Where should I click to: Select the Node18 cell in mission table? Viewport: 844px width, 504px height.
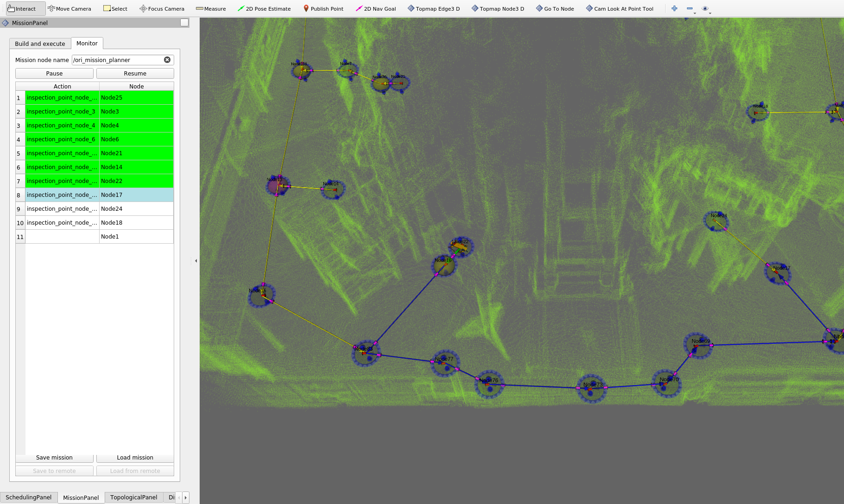pyautogui.click(x=137, y=223)
